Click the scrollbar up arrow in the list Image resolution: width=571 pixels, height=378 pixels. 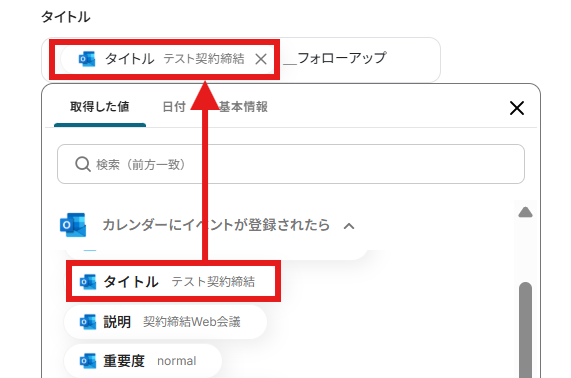(525, 212)
